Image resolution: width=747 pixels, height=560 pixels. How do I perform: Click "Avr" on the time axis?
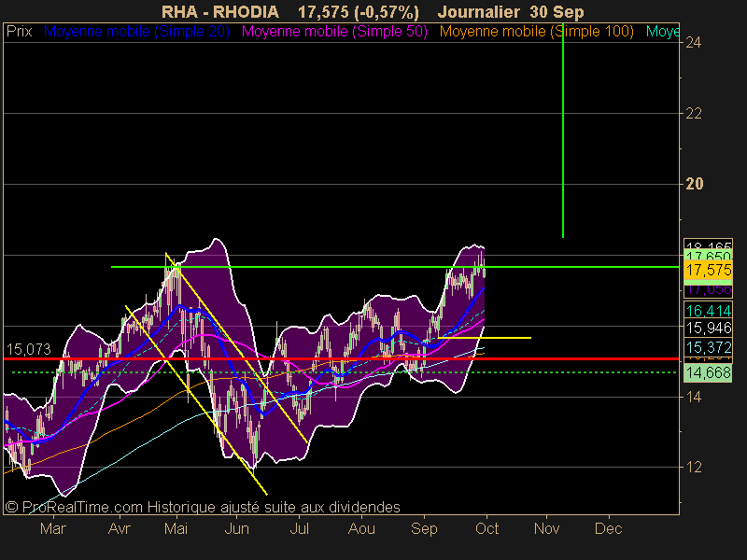pos(120,528)
